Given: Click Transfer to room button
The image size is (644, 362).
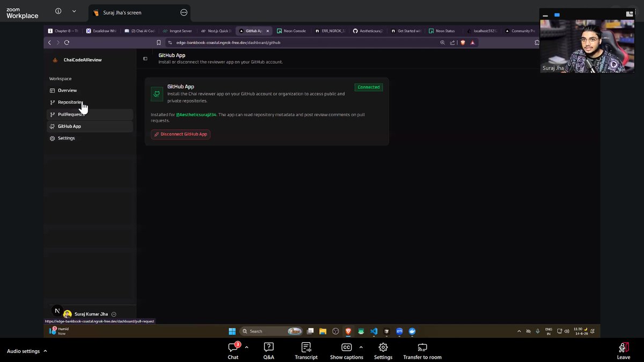Looking at the screenshot, I should [x=422, y=351].
